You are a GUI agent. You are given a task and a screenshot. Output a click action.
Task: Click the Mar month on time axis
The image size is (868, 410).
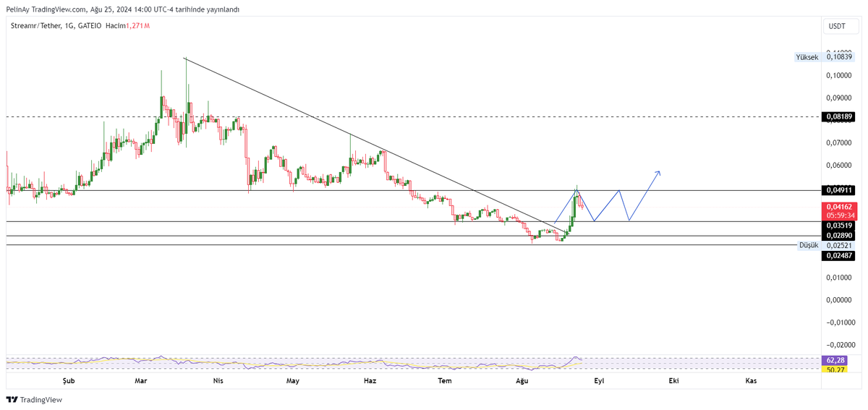click(x=141, y=380)
